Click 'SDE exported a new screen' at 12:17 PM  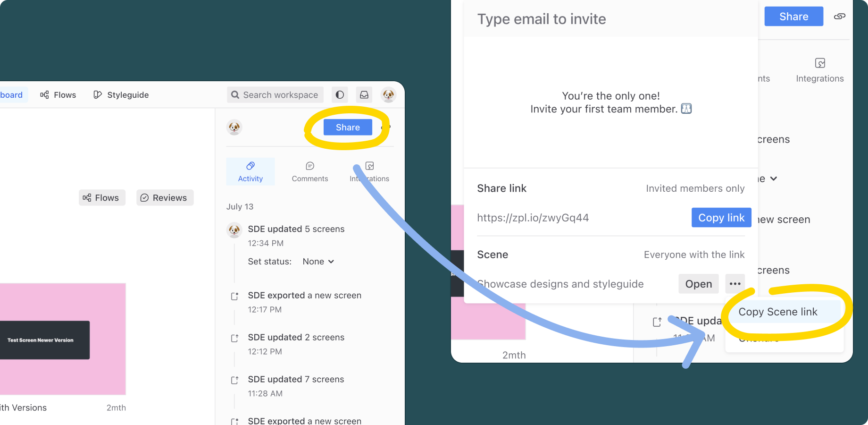[x=305, y=296]
